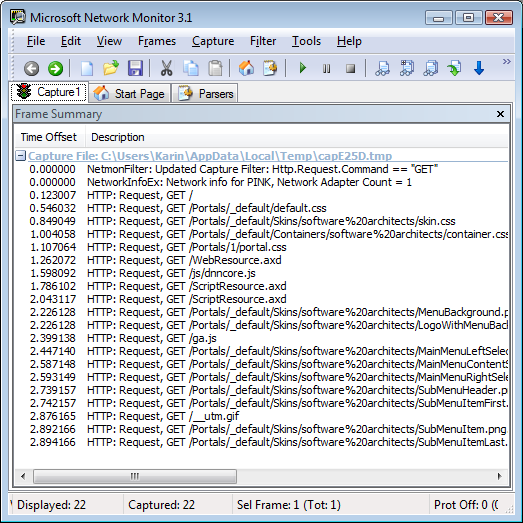Select the NetmonFilter Updated Capture Filter row
The height and width of the screenshot is (523, 523).
tap(262, 169)
